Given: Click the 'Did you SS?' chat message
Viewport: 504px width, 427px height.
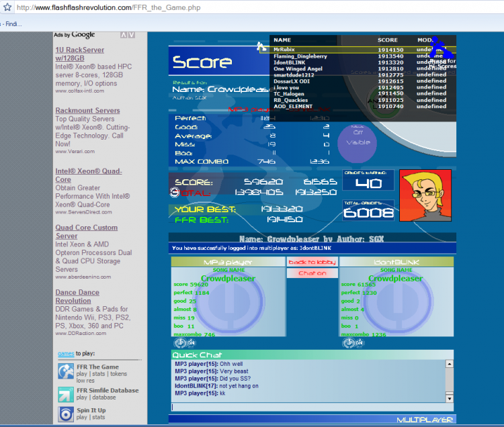Looking at the screenshot, I should tap(235, 379).
